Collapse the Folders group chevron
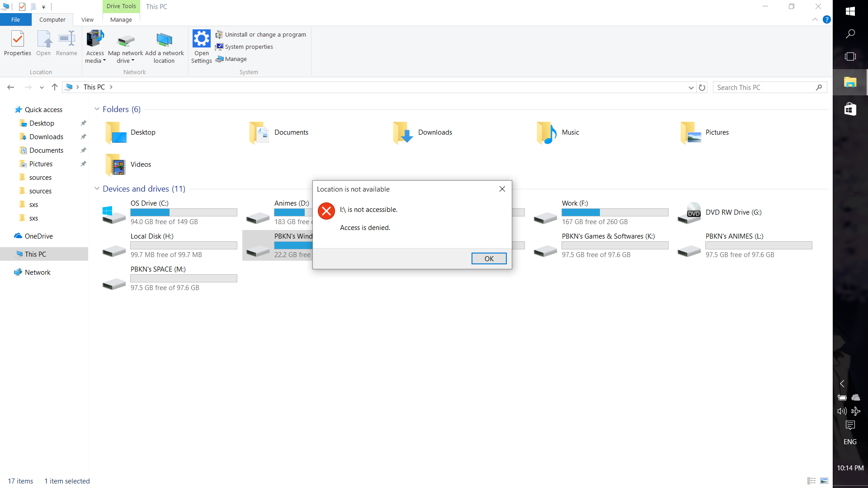The width and height of the screenshot is (868, 488). (97, 109)
